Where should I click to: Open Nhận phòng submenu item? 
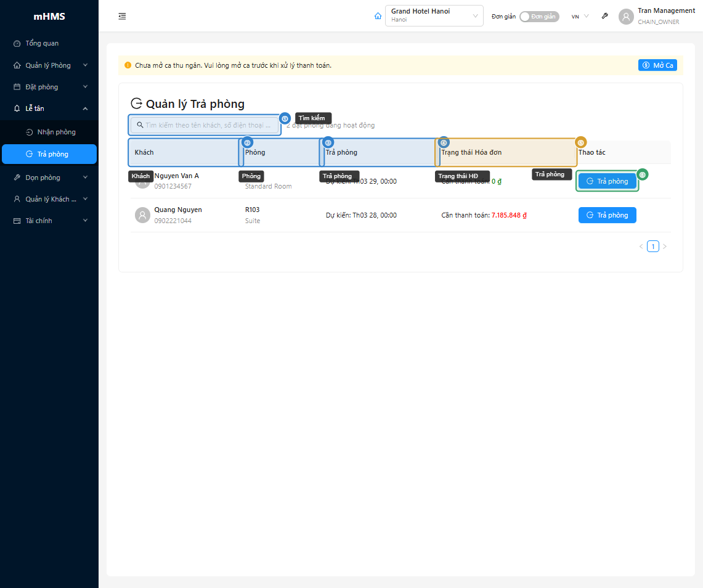[x=49, y=133]
